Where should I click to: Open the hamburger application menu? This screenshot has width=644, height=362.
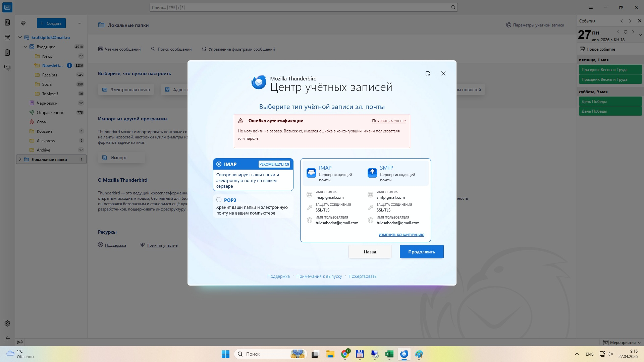coord(591,7)
